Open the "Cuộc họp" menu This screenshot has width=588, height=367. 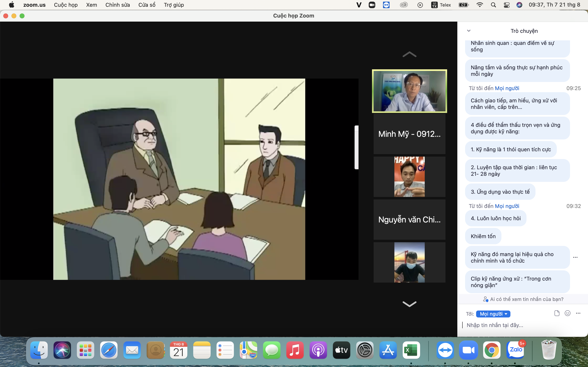coord(66,5)
